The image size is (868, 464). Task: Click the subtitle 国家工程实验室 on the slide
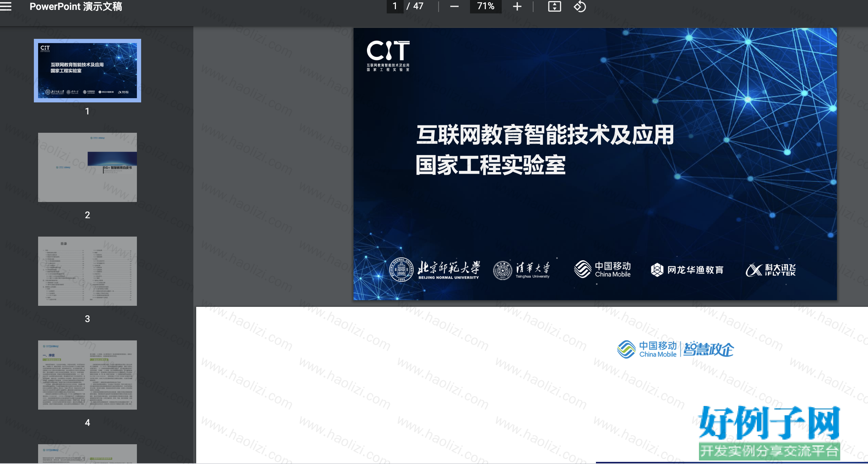pos(490,165)
